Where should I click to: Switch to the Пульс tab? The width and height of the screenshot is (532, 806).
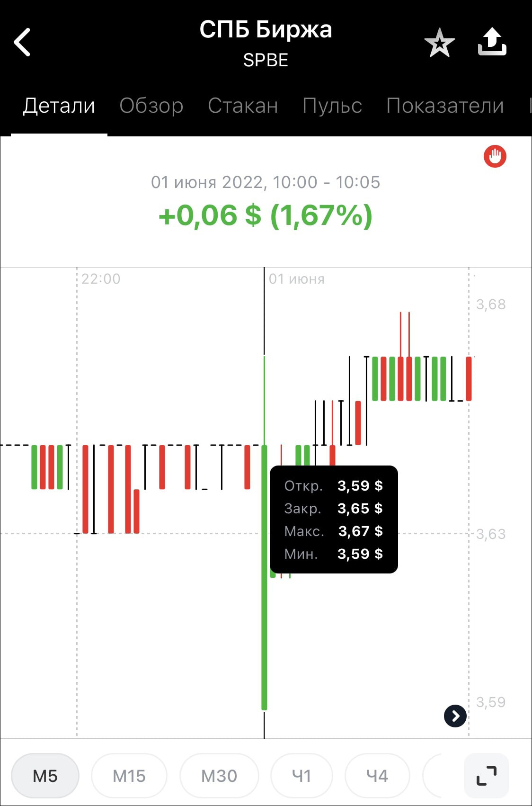pyautogui.click(x=332, y=106)
